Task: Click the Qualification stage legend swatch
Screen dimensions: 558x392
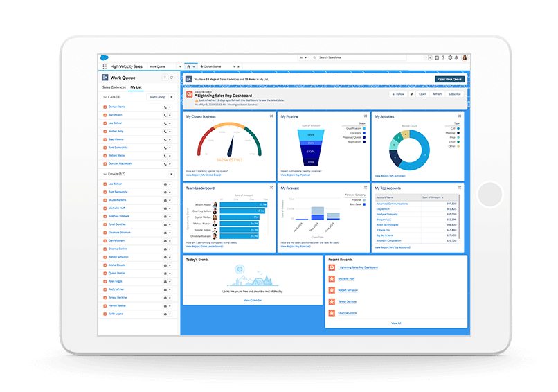Action: [364, 129]
